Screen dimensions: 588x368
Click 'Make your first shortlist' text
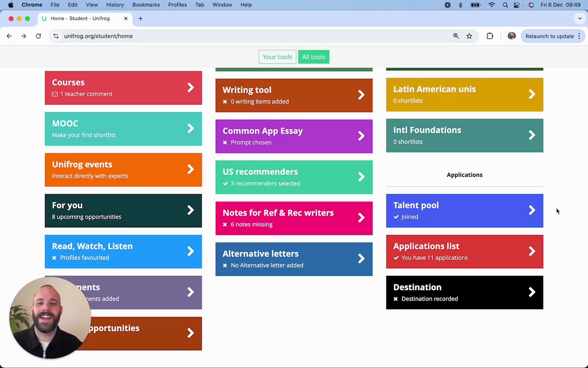[84, 135]
